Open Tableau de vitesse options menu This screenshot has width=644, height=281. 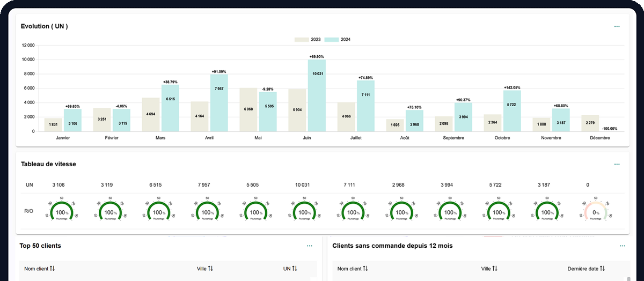click(617, 164)
